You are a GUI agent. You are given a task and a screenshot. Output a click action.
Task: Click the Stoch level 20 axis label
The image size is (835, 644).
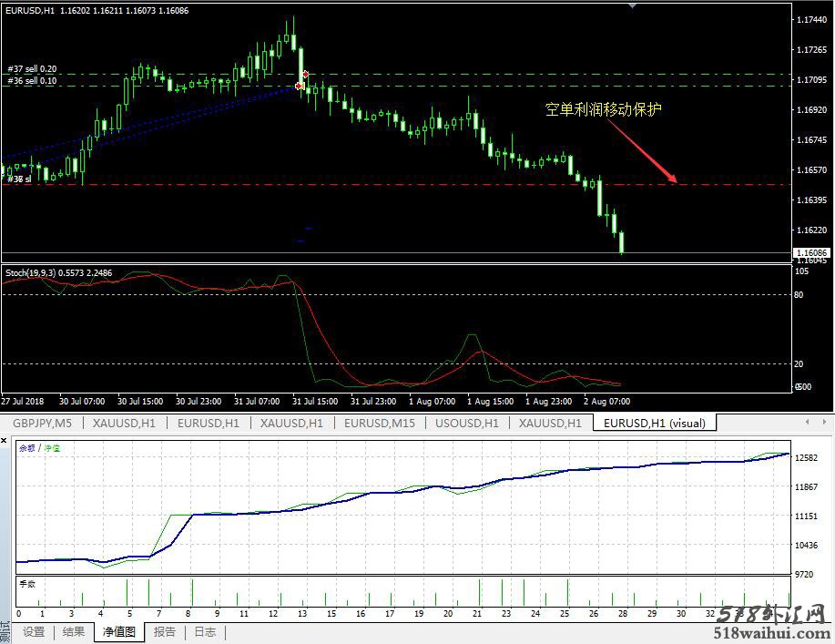click(799, 363)
